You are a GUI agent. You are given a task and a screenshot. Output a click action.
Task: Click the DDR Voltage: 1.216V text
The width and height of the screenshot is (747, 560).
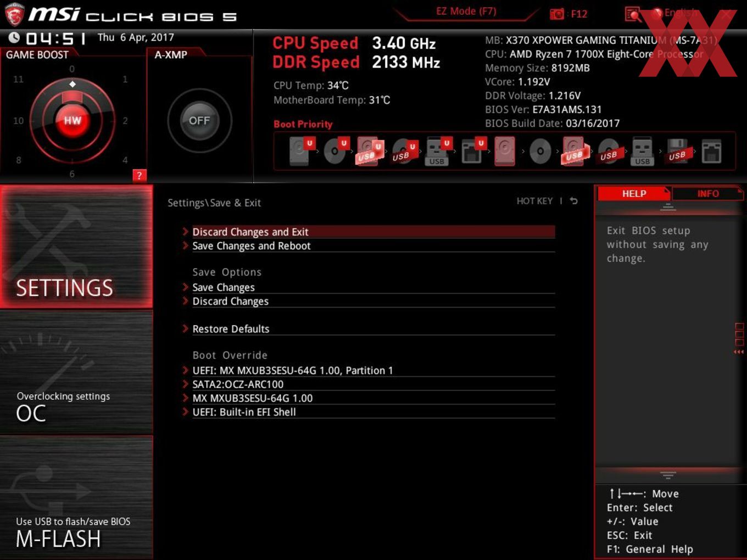point(533,96)
